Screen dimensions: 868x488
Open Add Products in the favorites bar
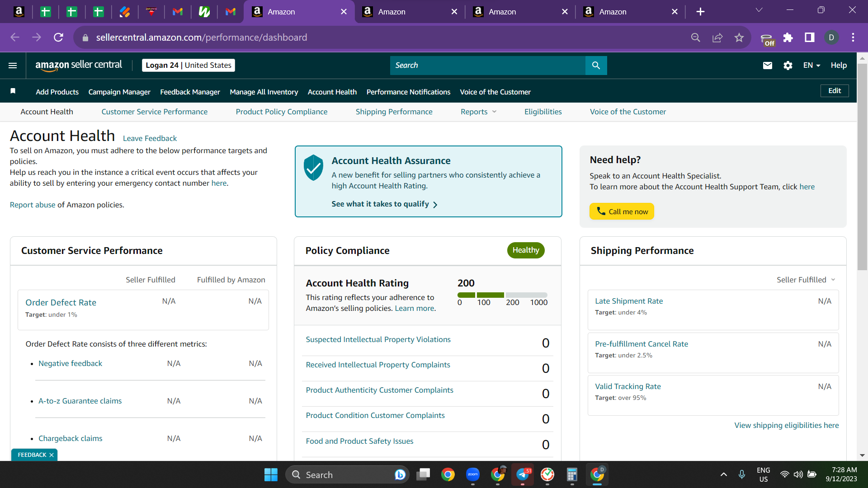click(x=57, y=92)
